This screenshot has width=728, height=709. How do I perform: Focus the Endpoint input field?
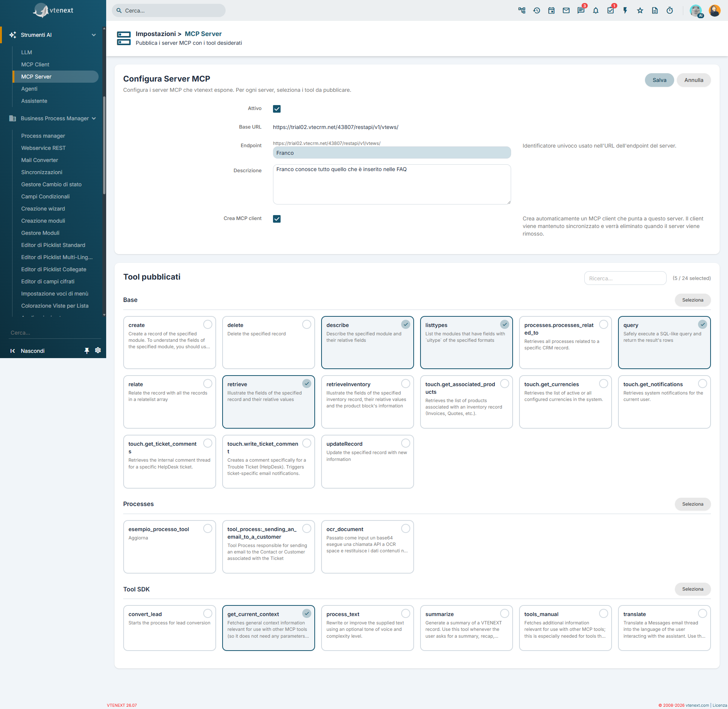click(x=392, y=152)
